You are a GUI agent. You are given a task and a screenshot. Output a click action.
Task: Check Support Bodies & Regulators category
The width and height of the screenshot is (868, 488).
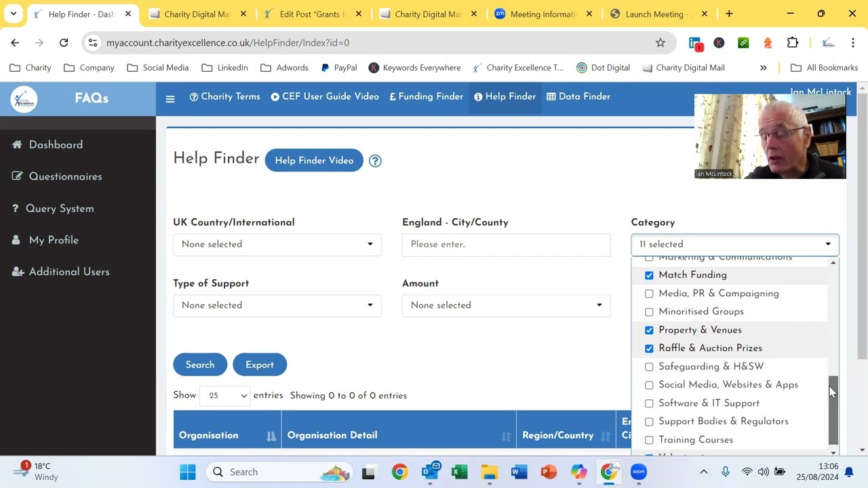tap(649, 422)
